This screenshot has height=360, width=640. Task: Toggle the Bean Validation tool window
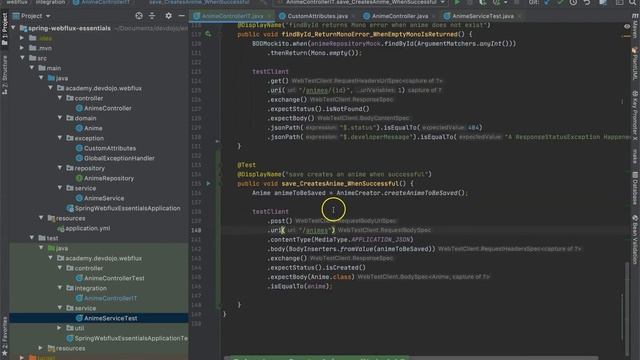[x=635, y=240]
